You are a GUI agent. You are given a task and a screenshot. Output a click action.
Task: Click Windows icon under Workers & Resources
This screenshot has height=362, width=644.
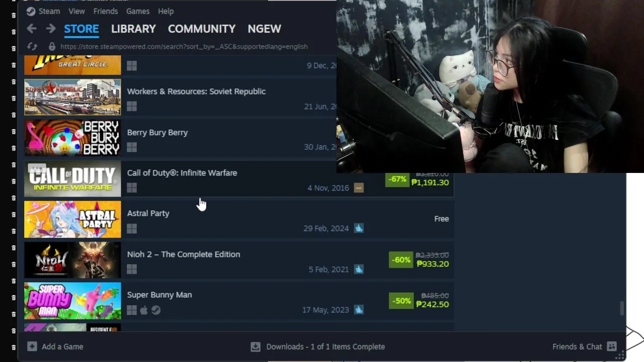(132, 106)
